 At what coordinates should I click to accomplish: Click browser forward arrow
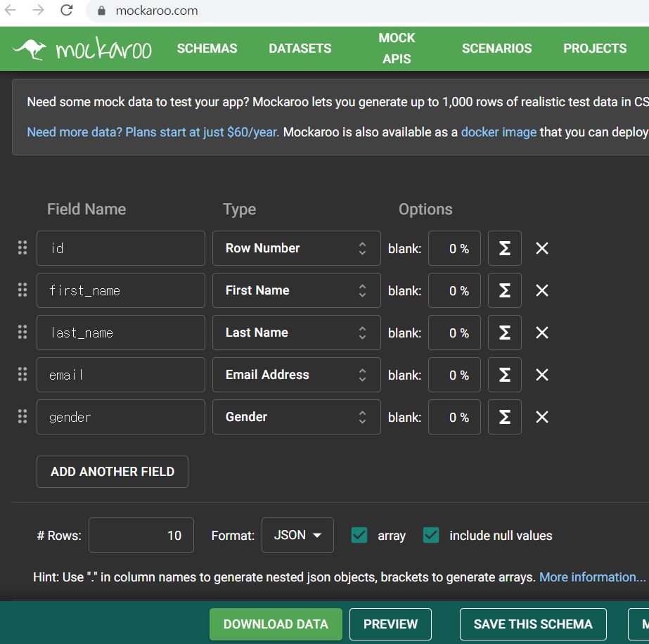tap(39, 10)
